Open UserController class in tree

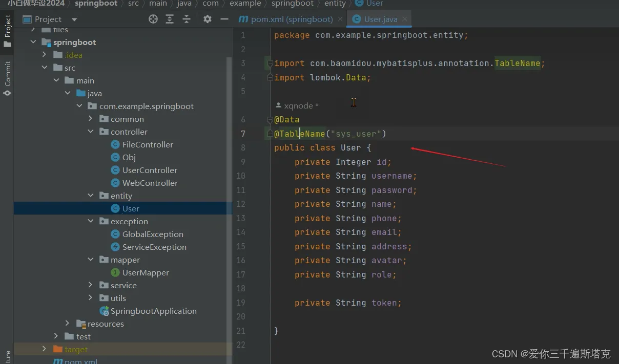click(149, 170)
